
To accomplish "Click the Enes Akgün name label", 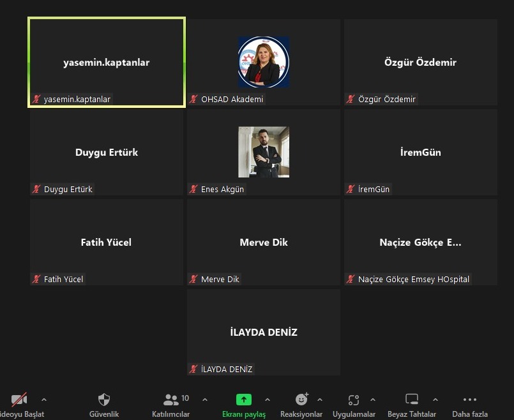I will (222, 189).
